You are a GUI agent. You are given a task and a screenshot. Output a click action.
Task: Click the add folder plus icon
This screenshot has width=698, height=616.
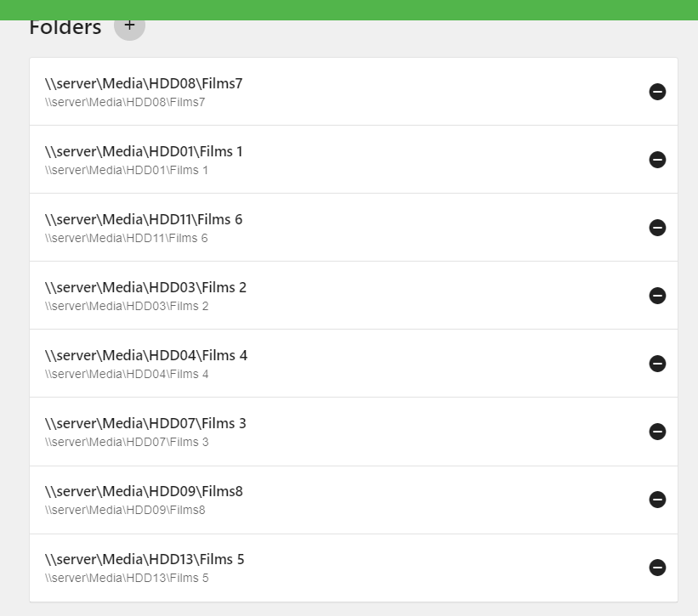pyautogui.click(x=129, y=25)
